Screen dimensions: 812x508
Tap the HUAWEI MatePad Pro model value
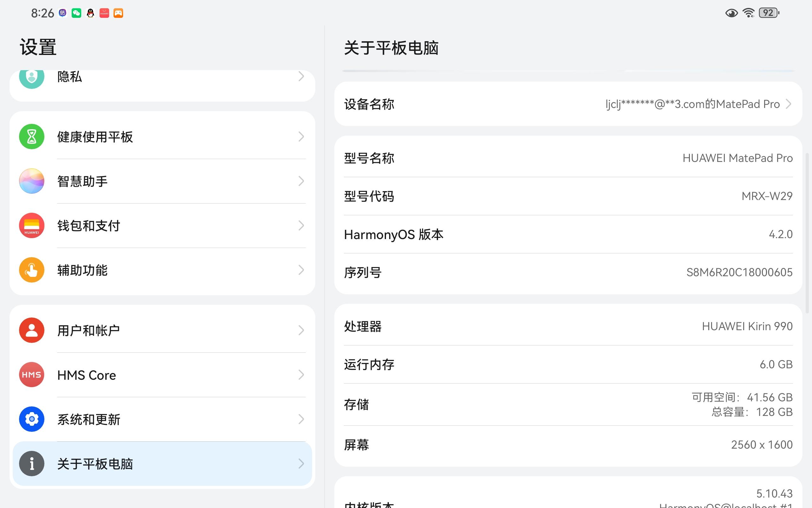[737, 158]
